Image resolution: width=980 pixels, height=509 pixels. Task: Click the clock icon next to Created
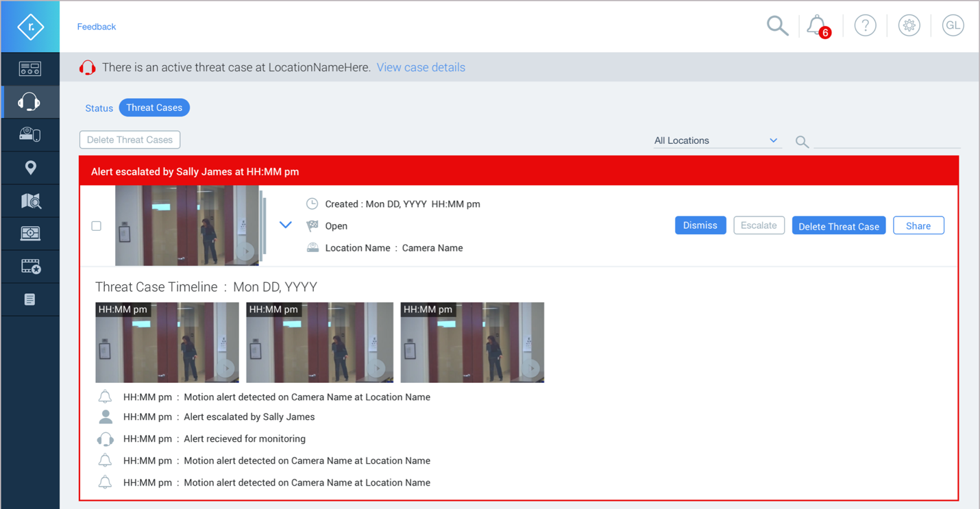point(312,203)
